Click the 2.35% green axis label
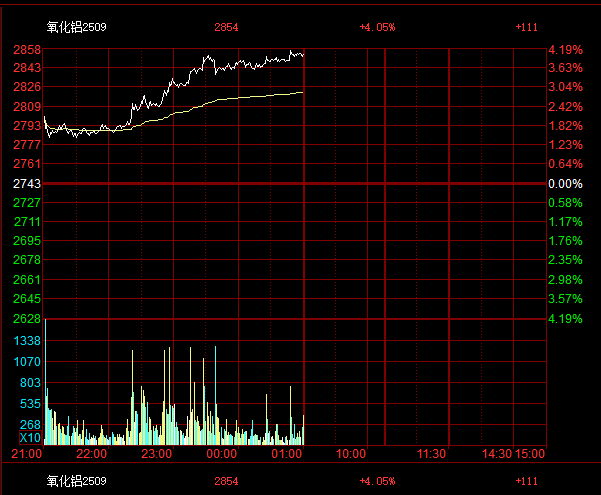Viewport: 601px width, 495px height. (x=565, y=260)
